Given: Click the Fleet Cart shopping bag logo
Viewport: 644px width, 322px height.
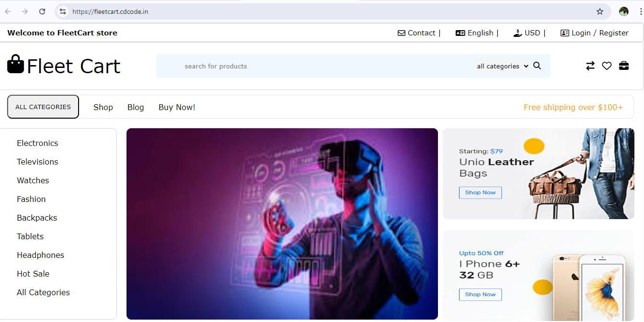Looking at the screenshot, I should coord(16,64).
